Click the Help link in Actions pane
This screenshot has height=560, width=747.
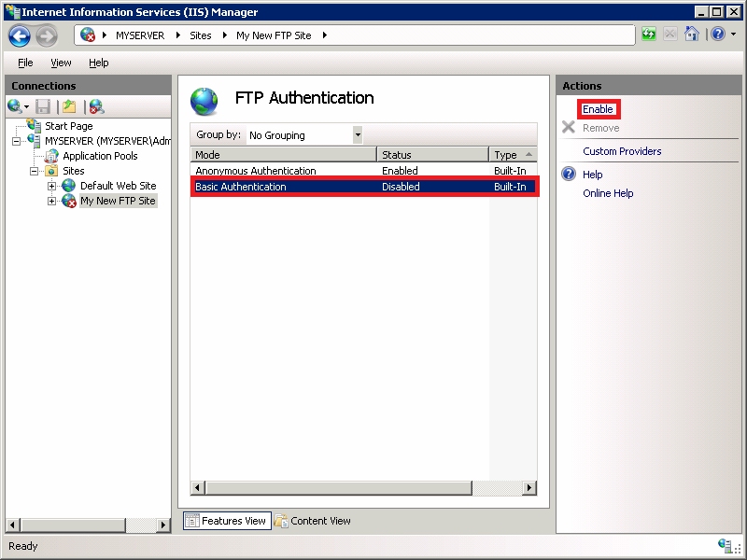[592, 175]
